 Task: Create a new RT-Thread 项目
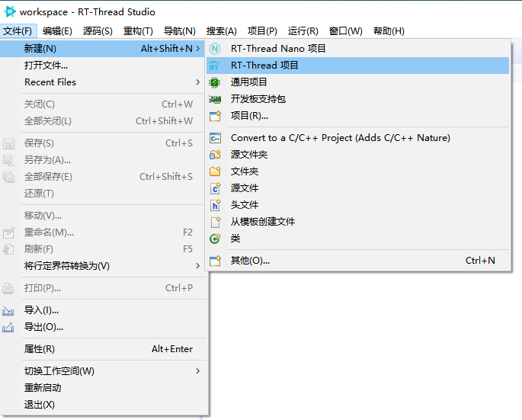pyautogui.click(x=357, y=66)
